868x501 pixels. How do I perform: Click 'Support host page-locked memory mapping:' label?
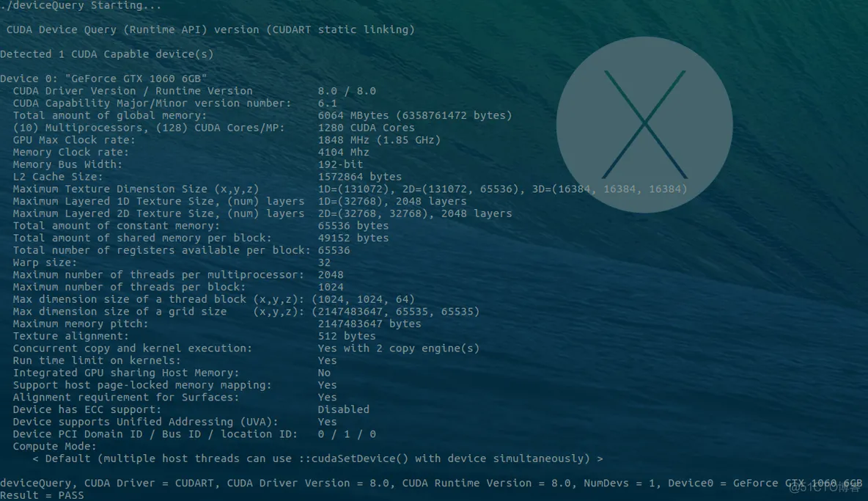(142, 385)
